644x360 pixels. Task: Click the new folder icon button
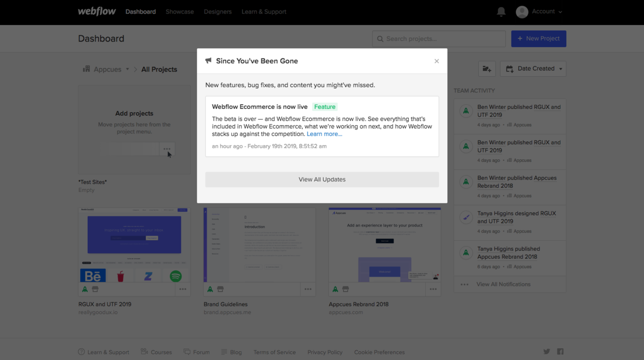click(487, 68)
